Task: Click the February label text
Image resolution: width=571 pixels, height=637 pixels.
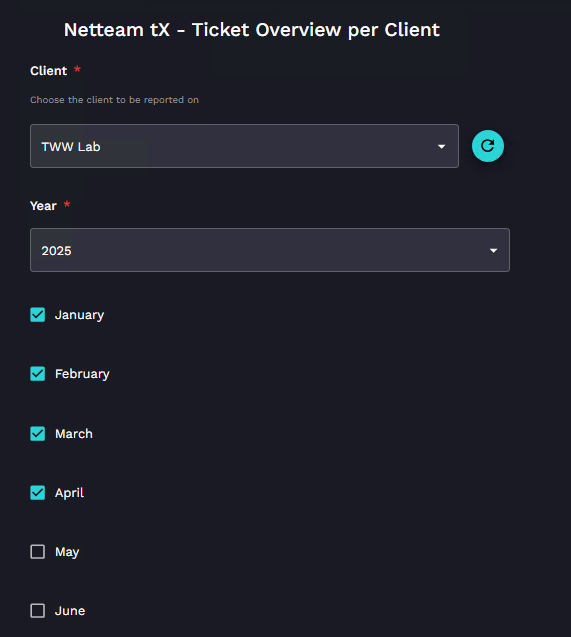Action: 82,374
